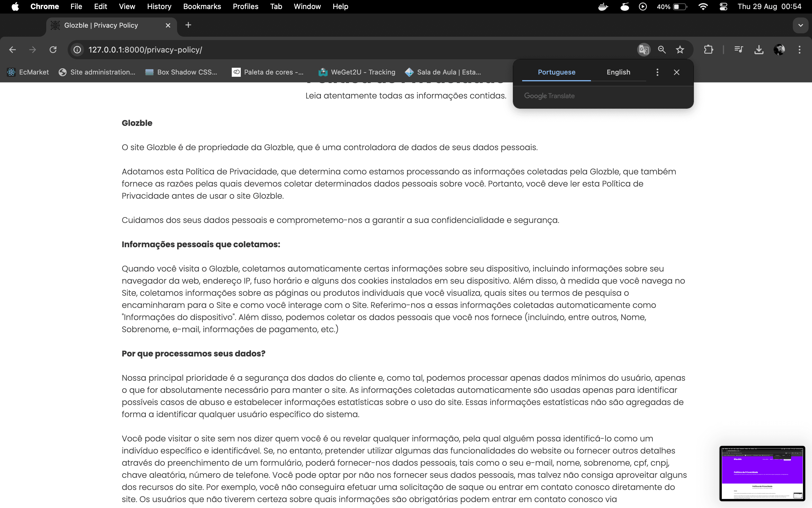Open the Paleta de cores bookmark

pos(268,72)
